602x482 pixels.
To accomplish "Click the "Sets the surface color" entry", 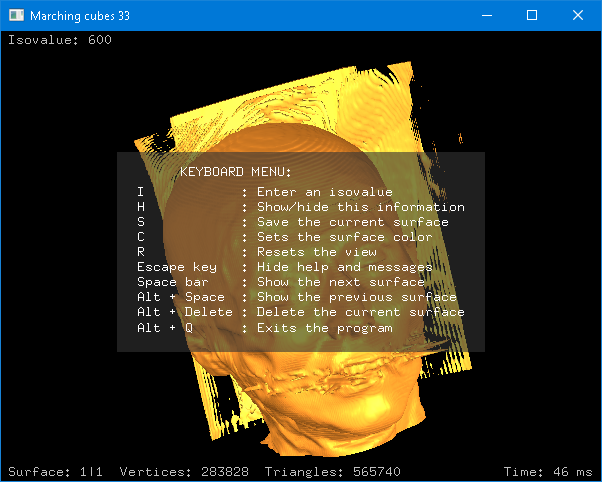I will [x=344, y=237].
